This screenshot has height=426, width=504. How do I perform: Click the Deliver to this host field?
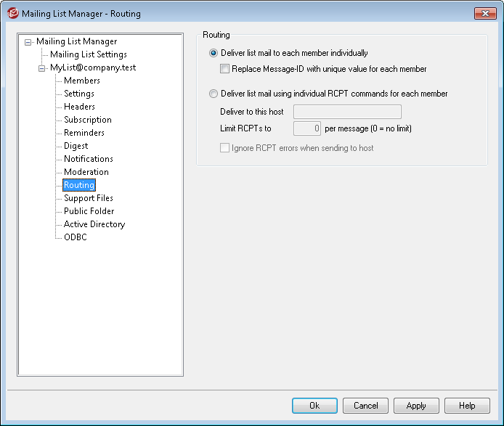click(347, 112)
